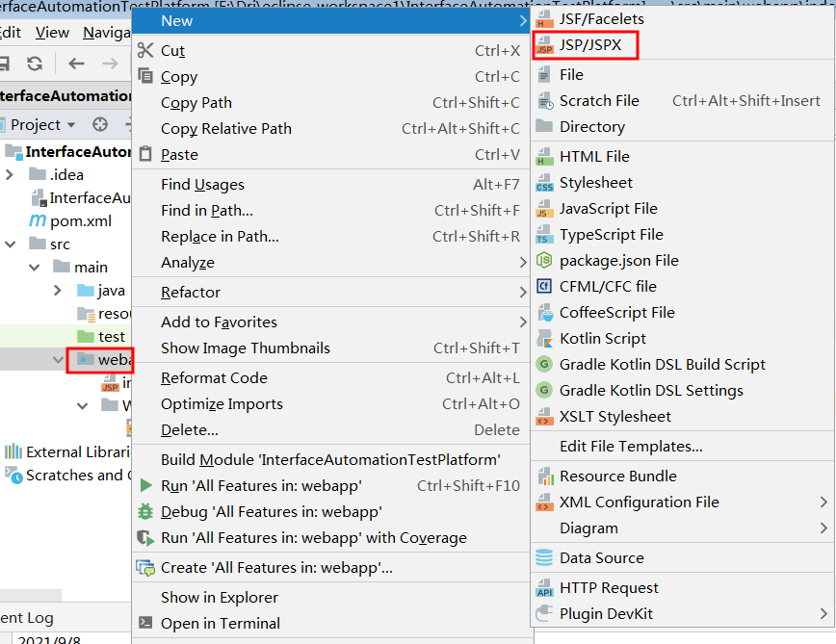Click the TypeScript File icon
The image size is (836, 644).
(544, 234)
